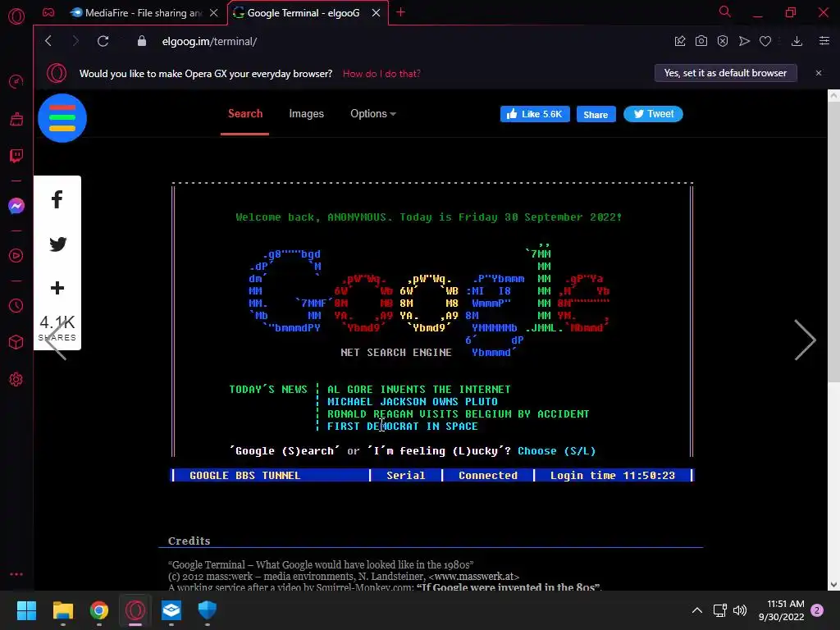This screenshot has height=630, width=840.
Task: Search in tabs magnifier icon
Action: (725, 11)
